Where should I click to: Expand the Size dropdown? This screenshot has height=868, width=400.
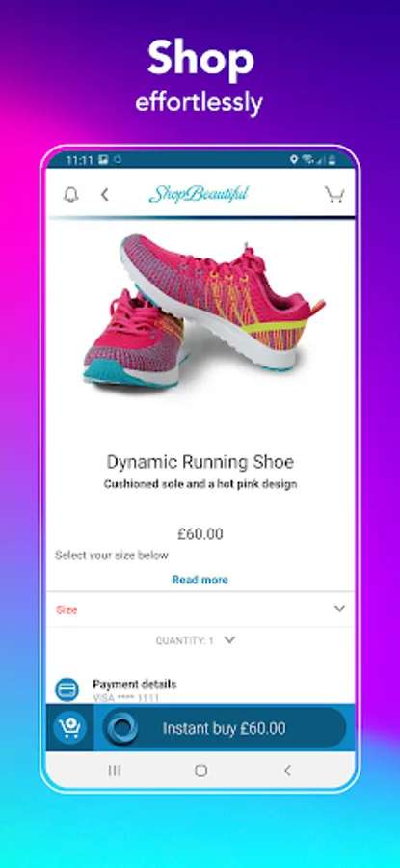[200, 610]
